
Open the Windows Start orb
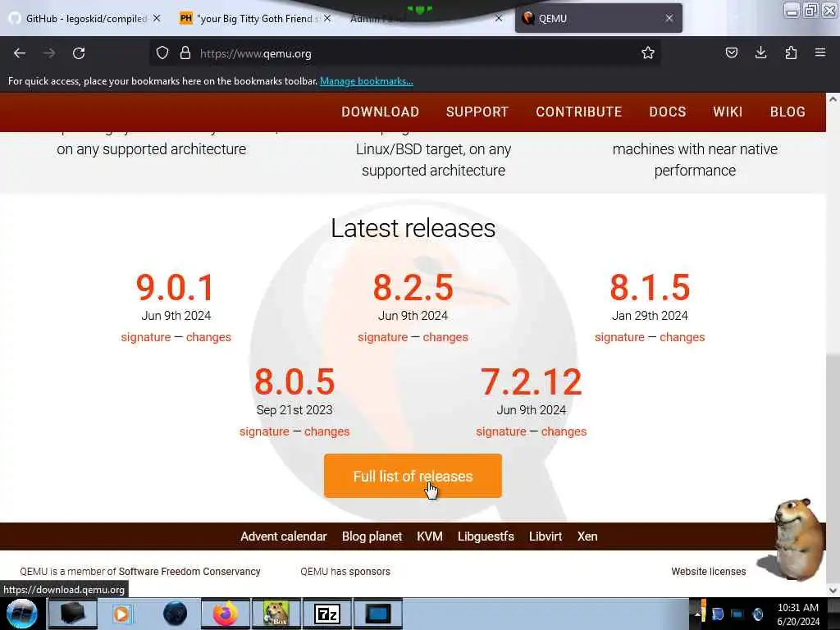tap(22, 614)
